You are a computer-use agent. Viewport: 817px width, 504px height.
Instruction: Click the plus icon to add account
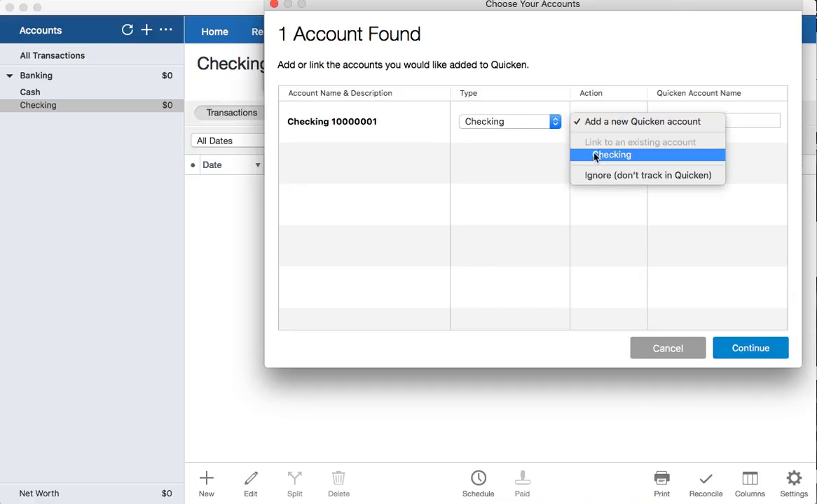tap(146, 29)
